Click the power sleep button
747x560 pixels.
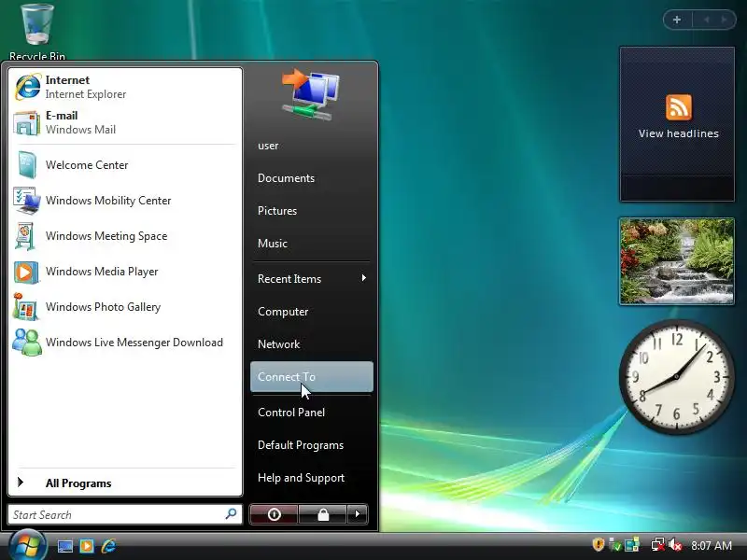274,514
